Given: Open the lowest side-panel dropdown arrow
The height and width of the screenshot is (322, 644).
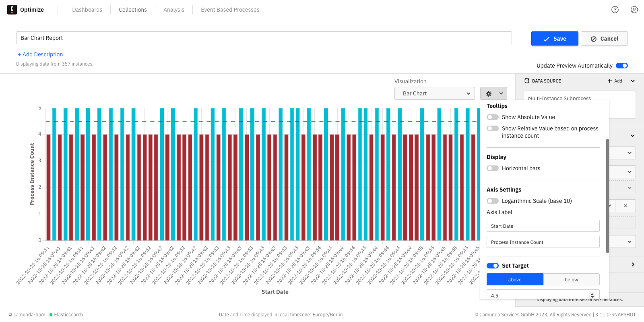Looking at the screenshot, I should click(x=629, y=242).
